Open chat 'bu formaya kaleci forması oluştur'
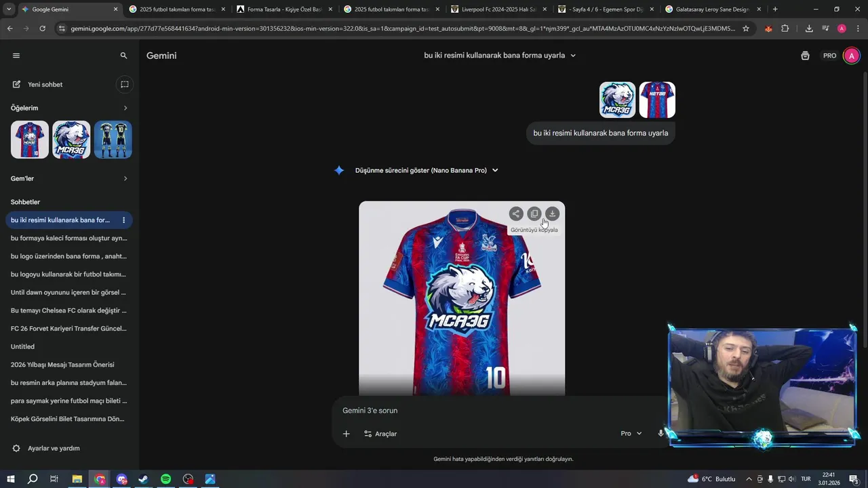The width and height of the screenshot is (868, 488). (68, 238)
